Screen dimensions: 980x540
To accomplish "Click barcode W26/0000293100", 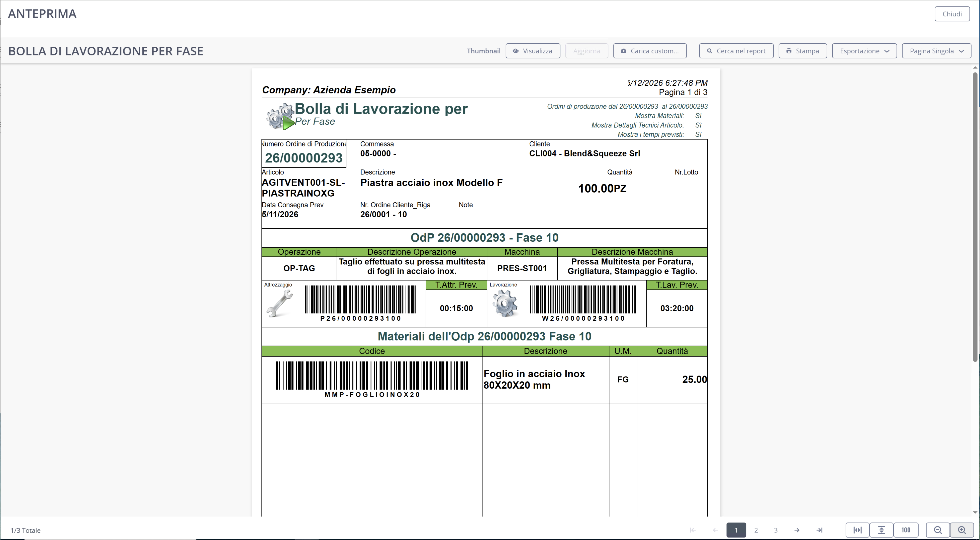I will coord(583,304).
